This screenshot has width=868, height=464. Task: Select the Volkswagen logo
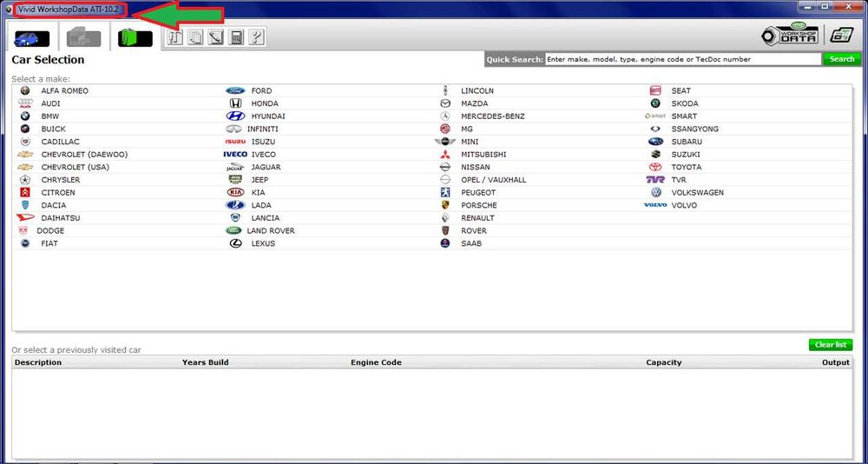click(655, 192)
